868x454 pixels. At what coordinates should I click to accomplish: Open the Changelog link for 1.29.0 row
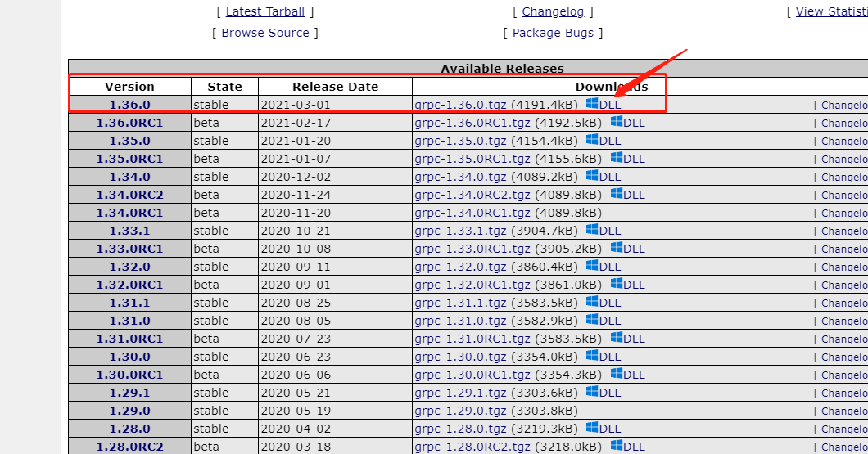(844, 411)
